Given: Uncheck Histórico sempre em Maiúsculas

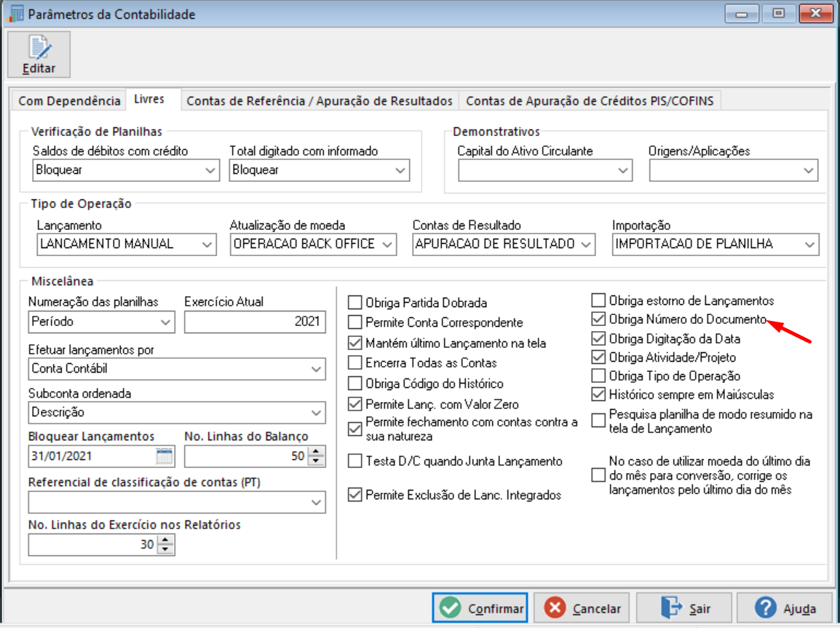Looking at the screenshot, I should (x=598, y=394).
